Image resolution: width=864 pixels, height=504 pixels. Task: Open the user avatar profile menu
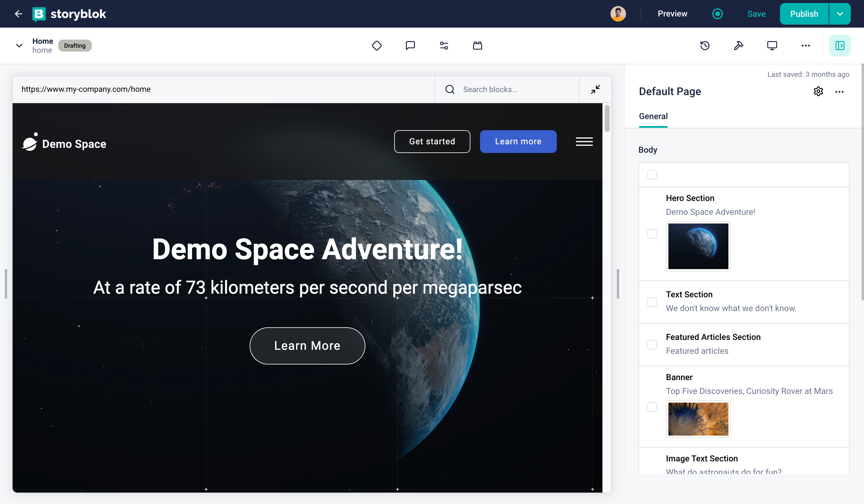618,14
